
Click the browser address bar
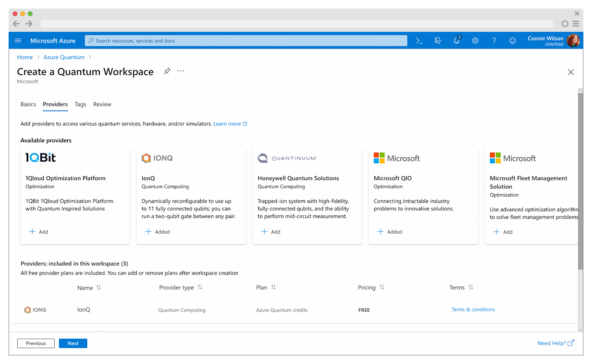click(x=297, y=24)
